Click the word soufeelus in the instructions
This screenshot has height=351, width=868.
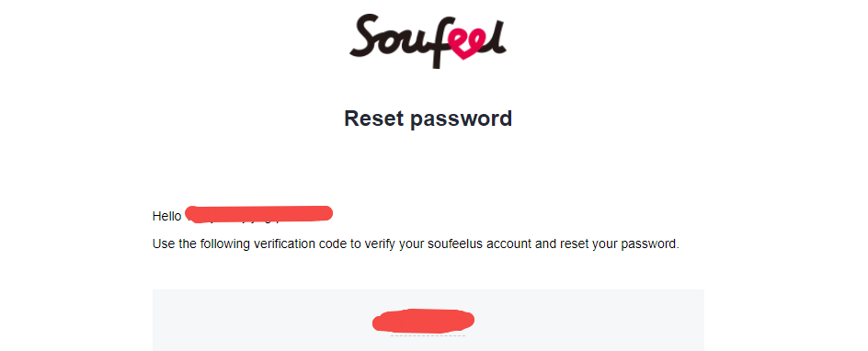click(x=455, y=243)
